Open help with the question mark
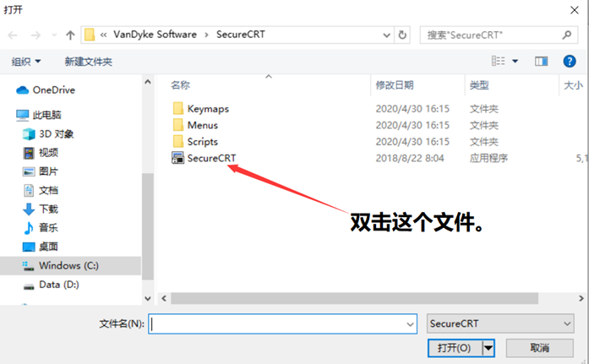The height and width of the screenshot is (364, 589). tap(570, 61)
